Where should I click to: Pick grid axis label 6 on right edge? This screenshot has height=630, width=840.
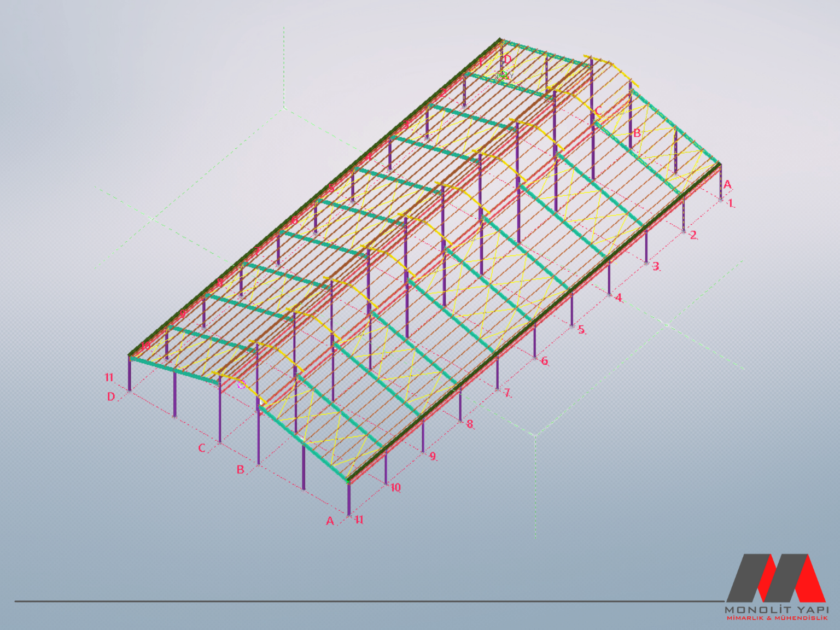point(544,361)
